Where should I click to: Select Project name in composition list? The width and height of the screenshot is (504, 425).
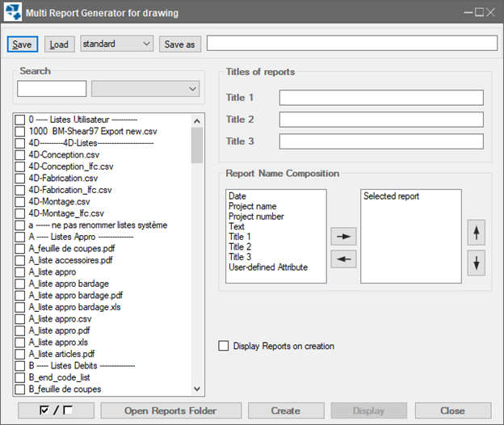tap(253, 207)
